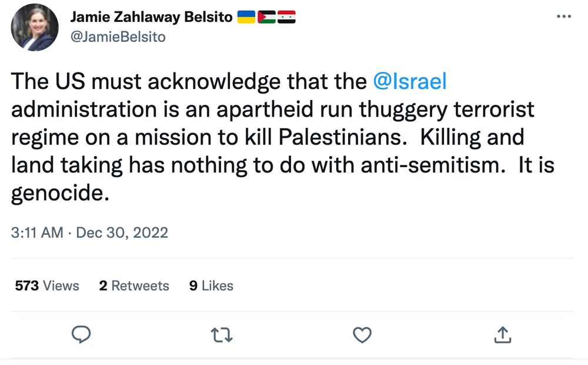Retweet the post using the retweet icon
The image size is (588, 365).
[x=221, y=334]
